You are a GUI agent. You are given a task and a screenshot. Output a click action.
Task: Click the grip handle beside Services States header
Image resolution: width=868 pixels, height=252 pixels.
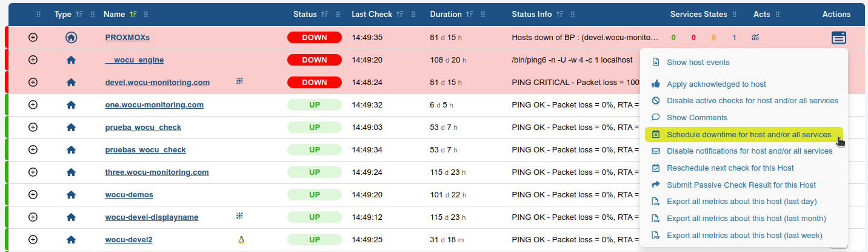pos(734,15)
